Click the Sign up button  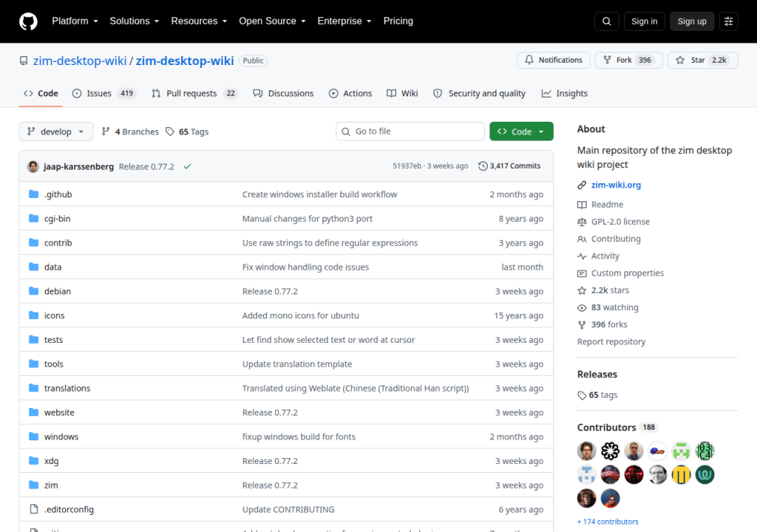pyautogui.click(x=691, y=21)
